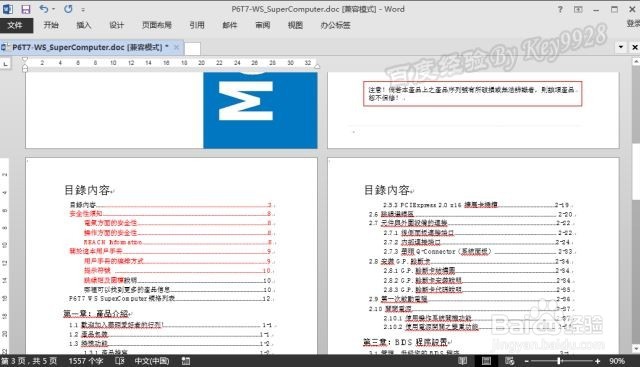The image size is (640, 367).
Task: Click the P6T7 WS SuperComputer 規格列表 entry
Action: [171, 298]
